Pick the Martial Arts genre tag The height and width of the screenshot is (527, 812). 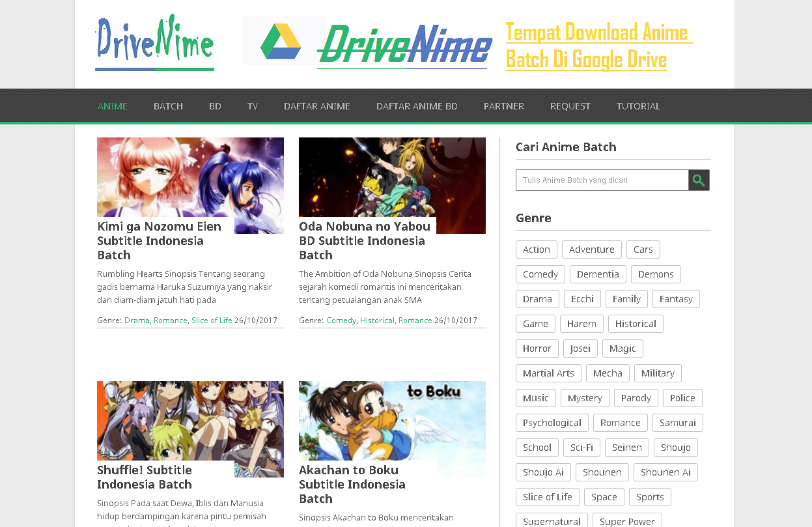(x=548, y=373)
